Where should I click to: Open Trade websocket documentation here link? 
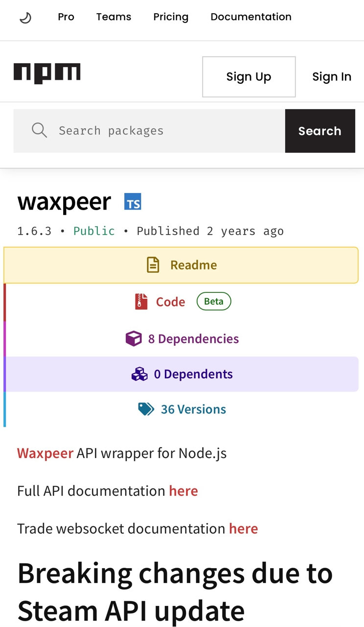click(x=244, y=529)
